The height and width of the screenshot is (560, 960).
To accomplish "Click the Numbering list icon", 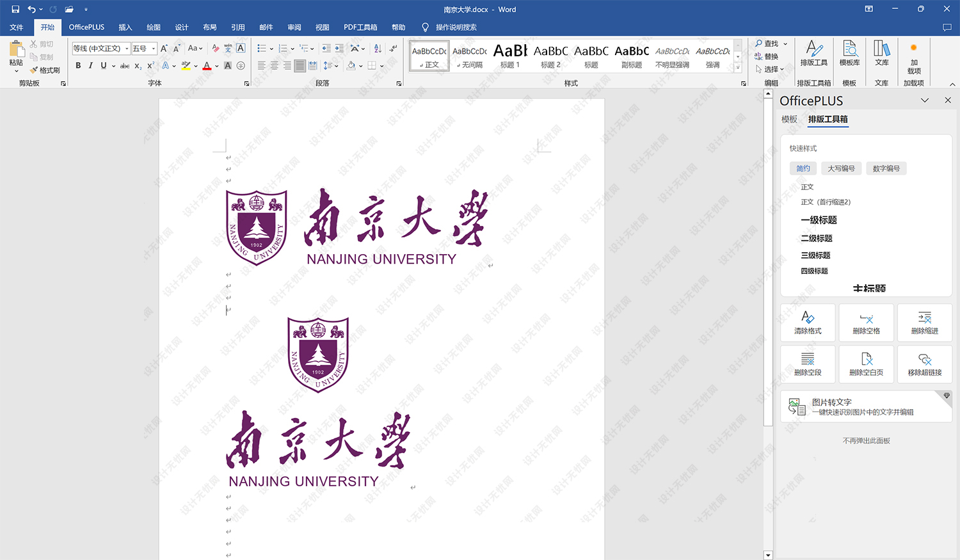I will click(283, 48).
